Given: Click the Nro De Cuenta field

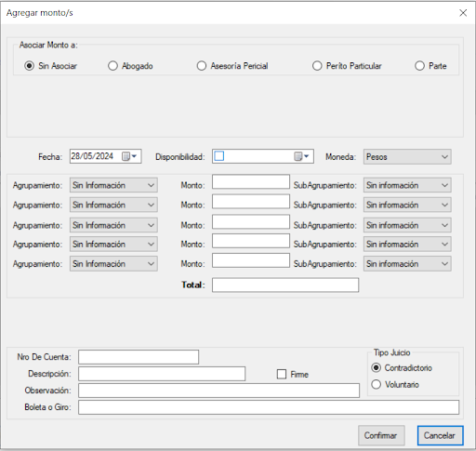Looking at the screenshot, I should click(x=139, y=357).
